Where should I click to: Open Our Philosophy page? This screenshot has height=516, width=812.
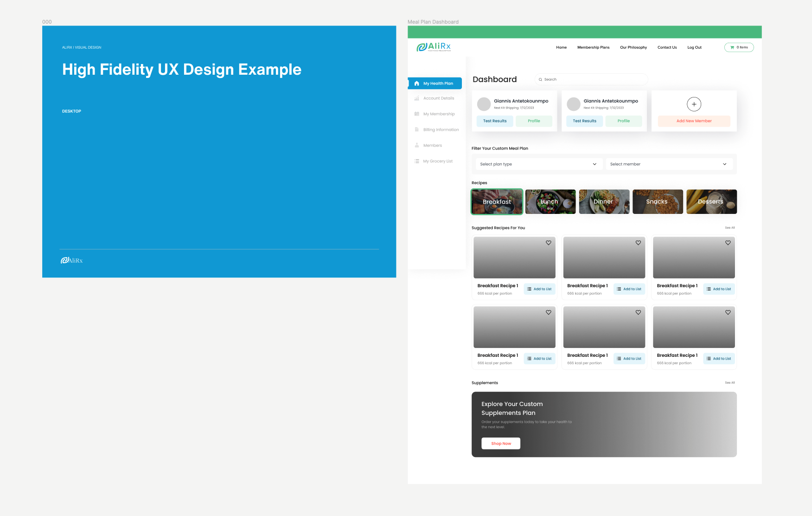click(x=633, y=47)
